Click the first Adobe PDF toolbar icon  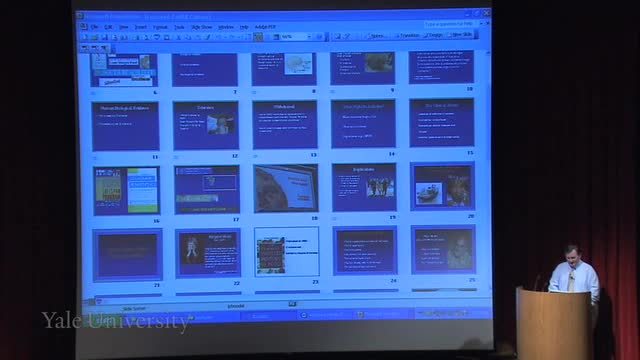[85, 48]
